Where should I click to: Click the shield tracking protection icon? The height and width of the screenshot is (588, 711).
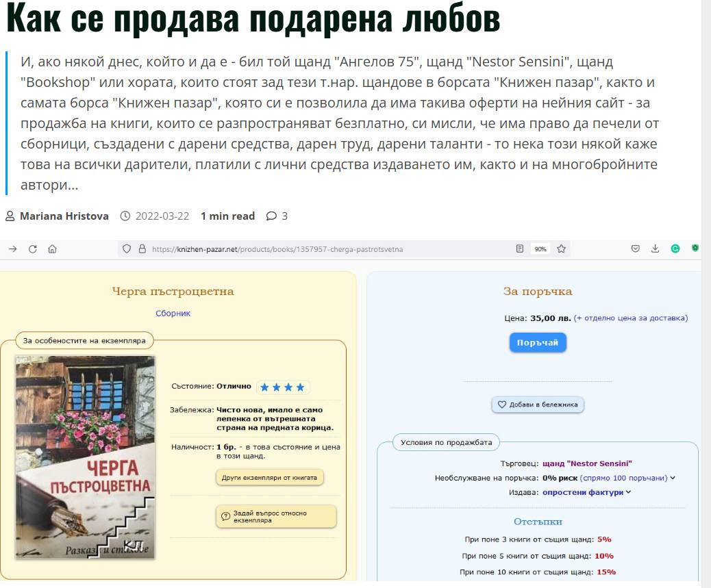(127, 249)
